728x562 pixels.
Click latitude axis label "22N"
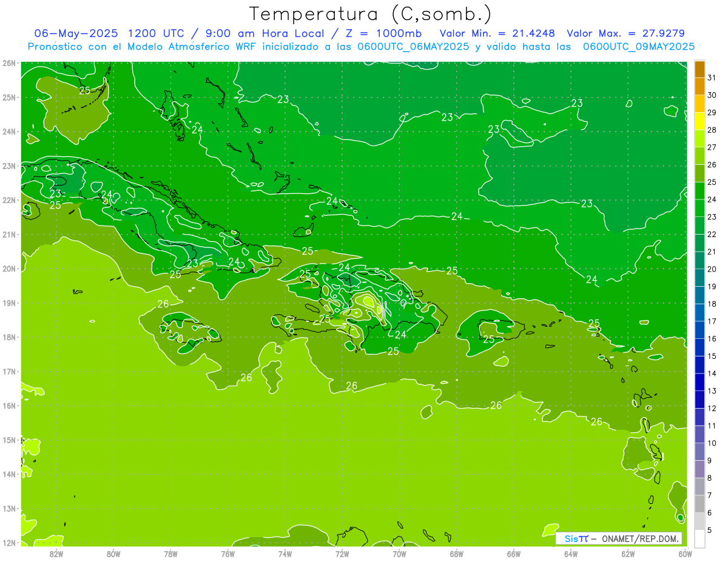point(9,200)
